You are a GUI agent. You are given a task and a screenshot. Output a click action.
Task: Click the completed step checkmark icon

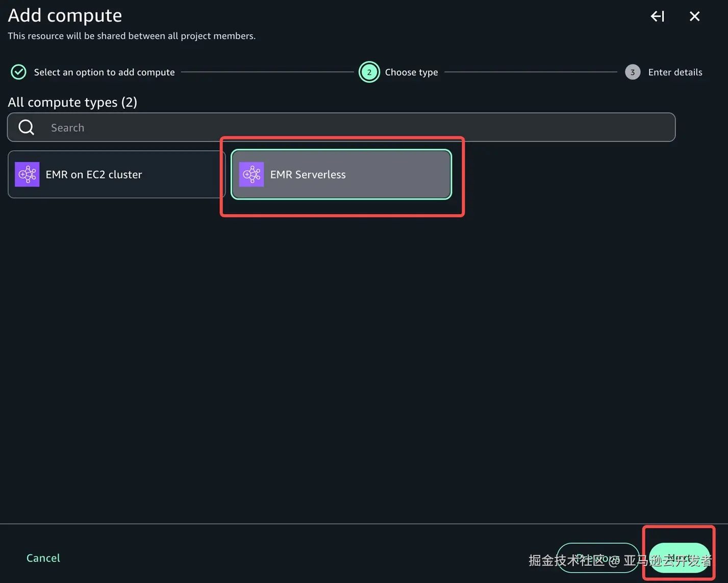click(18, 72)
